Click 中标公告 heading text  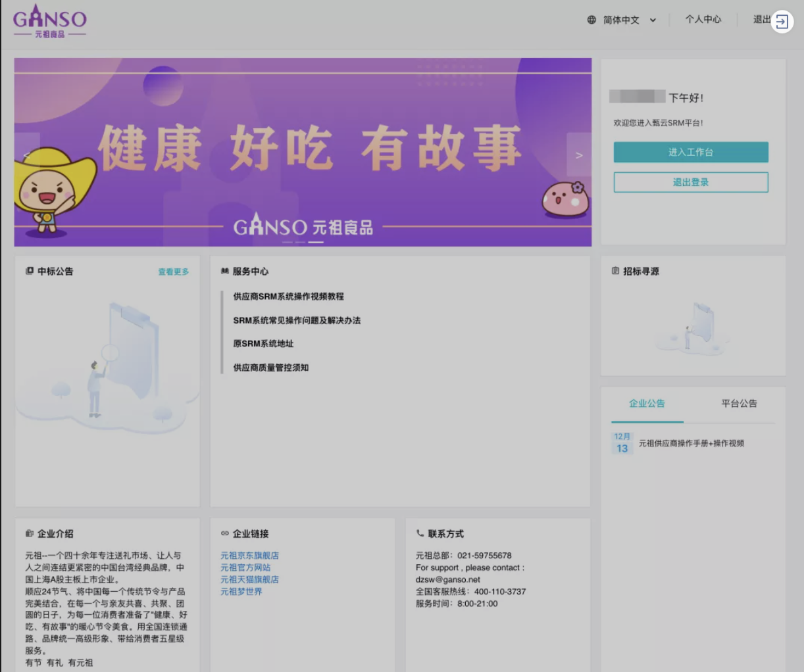[55, 271]
